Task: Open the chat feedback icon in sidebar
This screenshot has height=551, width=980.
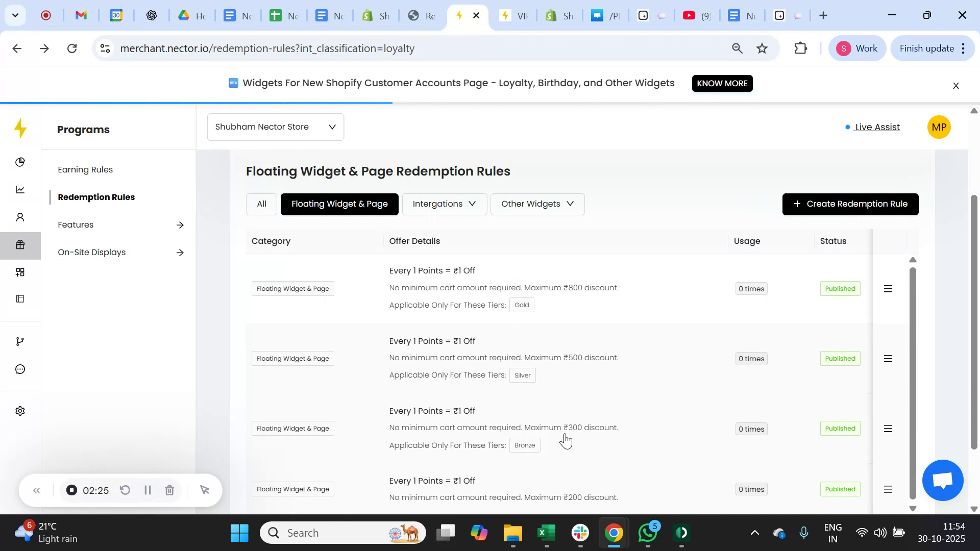Action: coord(20,368)
